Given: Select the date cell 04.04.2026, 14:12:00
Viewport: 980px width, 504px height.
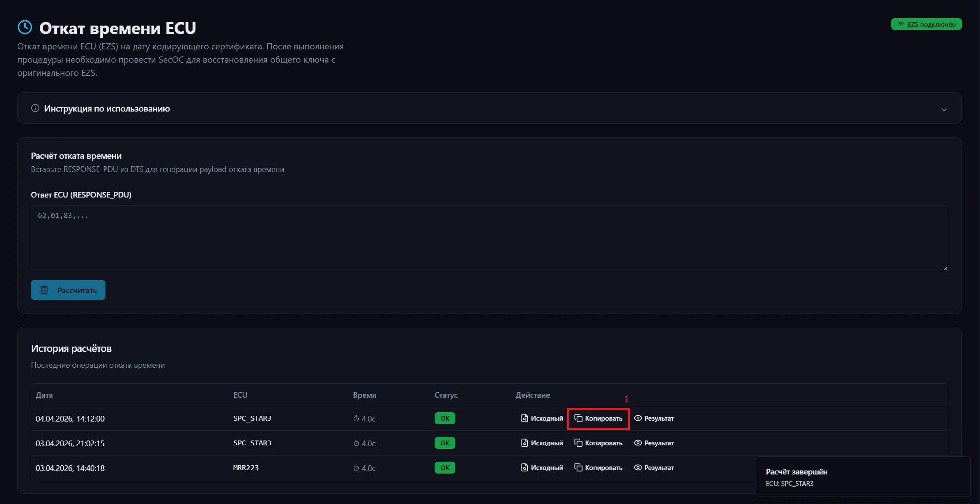Looking at the screenshot, I should click(70, 419).
